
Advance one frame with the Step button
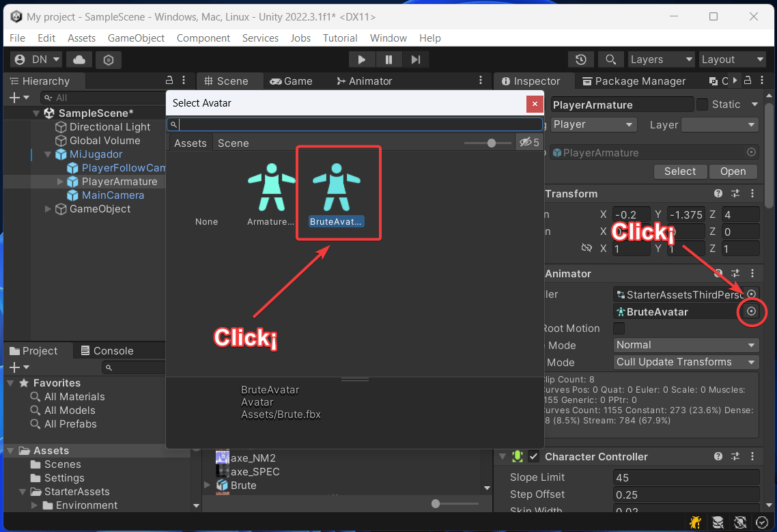415,59
